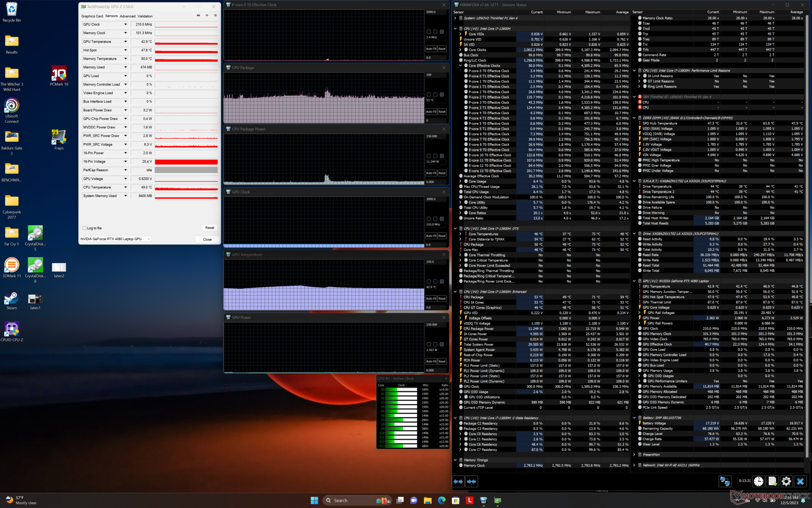This screenshot has width=812, height=508.
Task: Enable the Log to file checkbox
Action: 85,228
